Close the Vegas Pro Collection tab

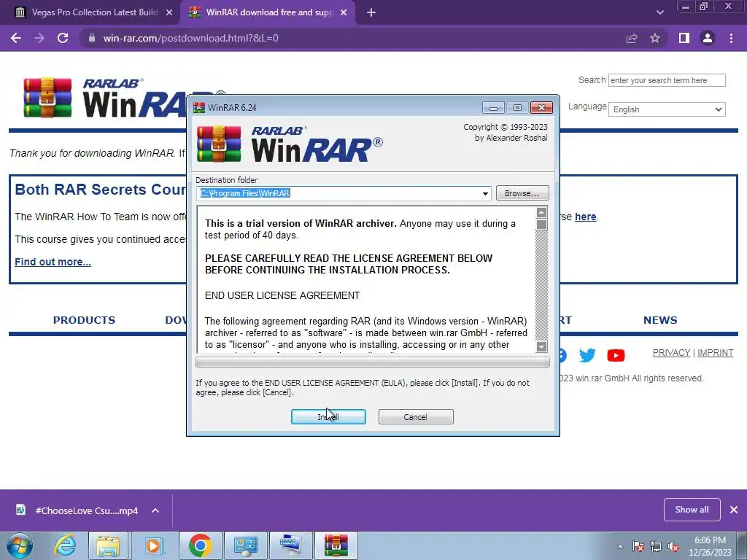pos(169,12)
